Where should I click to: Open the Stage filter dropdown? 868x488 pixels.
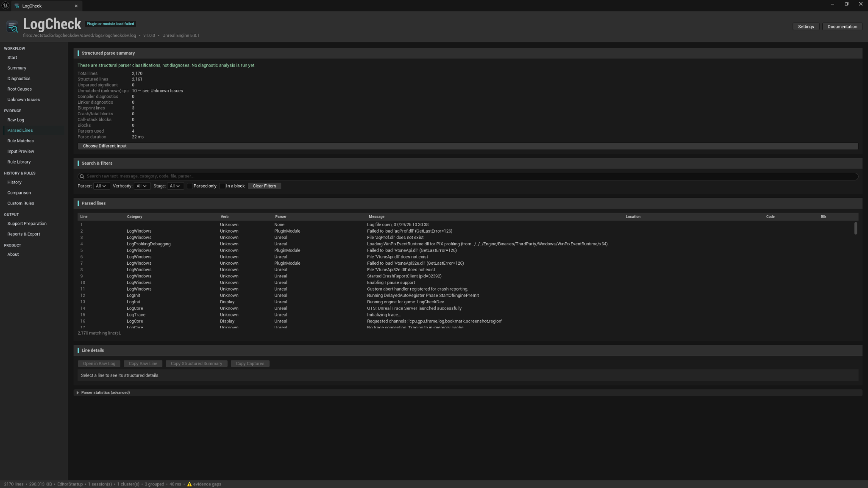pyautogui.click(x=175, y=186)
